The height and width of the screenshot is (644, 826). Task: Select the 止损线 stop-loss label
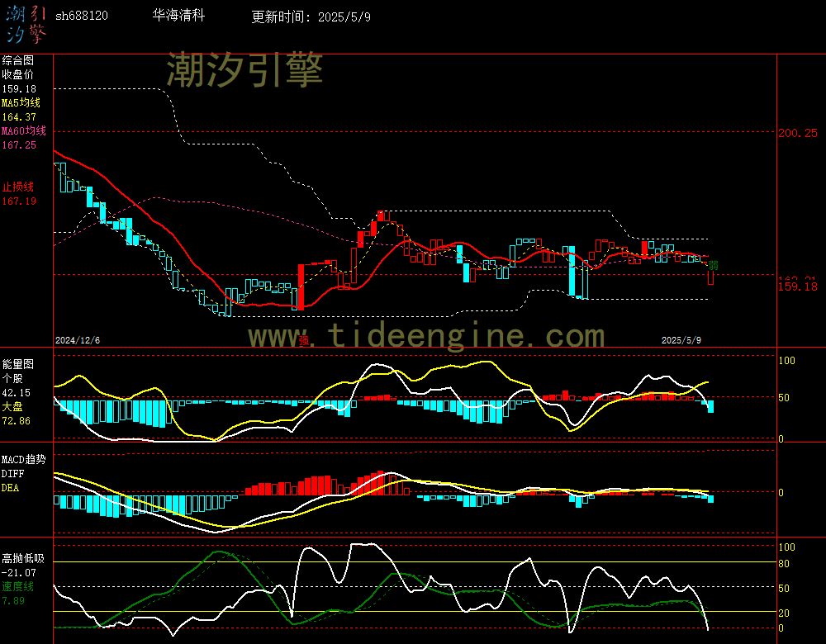[18, 187]
